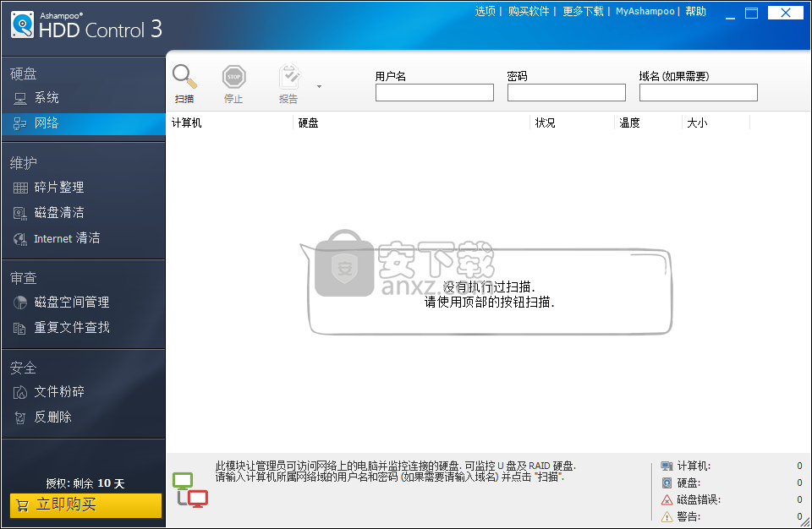Open 反删除 from the sidebar

click(84, 417)
